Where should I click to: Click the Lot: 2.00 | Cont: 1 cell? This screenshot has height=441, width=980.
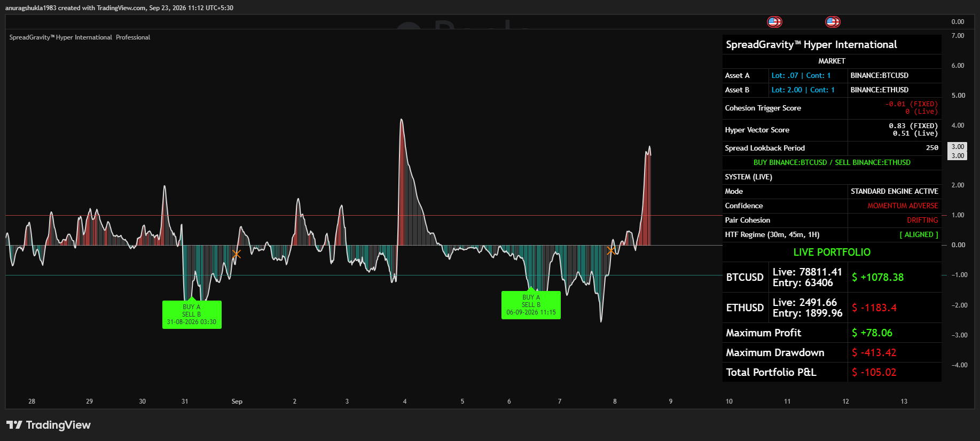coord(808,90)
